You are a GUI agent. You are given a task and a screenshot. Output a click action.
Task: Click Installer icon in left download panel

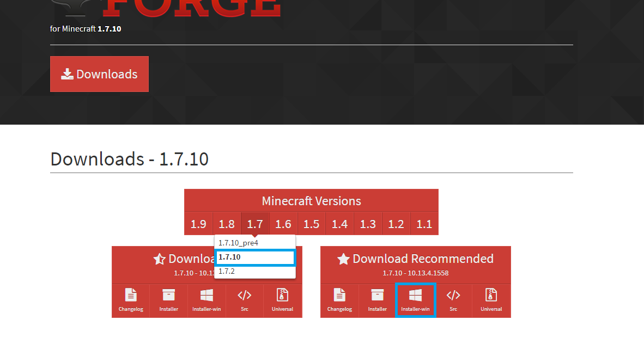pyautogui.click(x=168, y=300)
